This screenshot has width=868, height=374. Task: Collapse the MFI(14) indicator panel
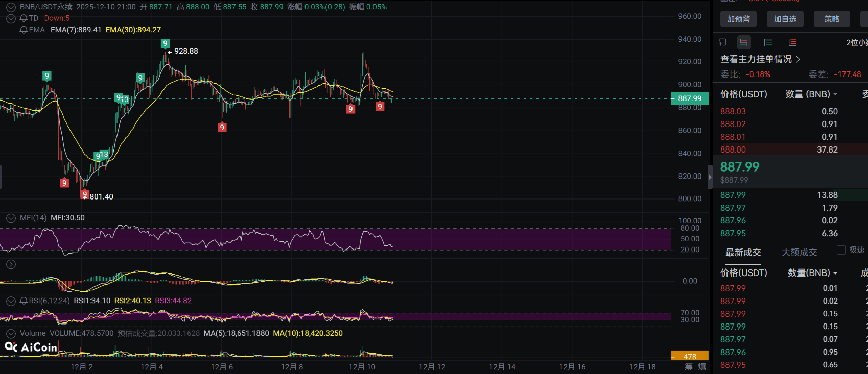pos(11,218)
